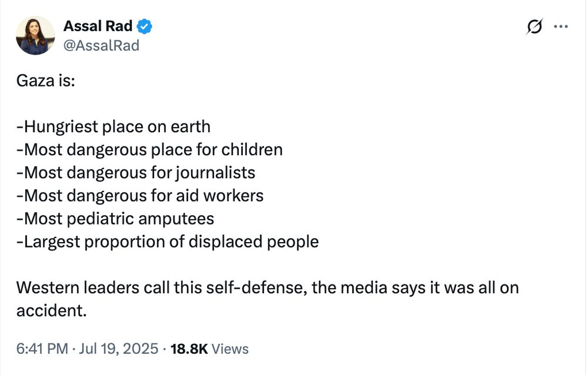Open the @AssalRad handle link
588x375 pixels.
[x=101, y=45]
